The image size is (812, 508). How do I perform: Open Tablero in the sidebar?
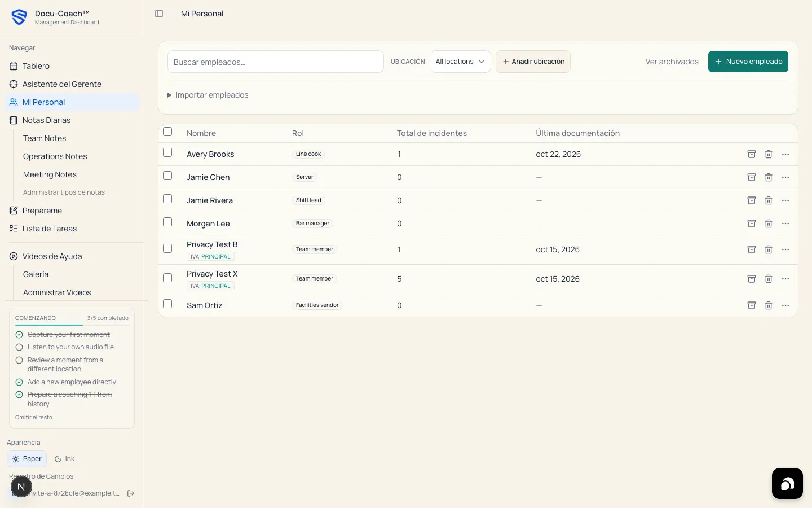[71, 66]
